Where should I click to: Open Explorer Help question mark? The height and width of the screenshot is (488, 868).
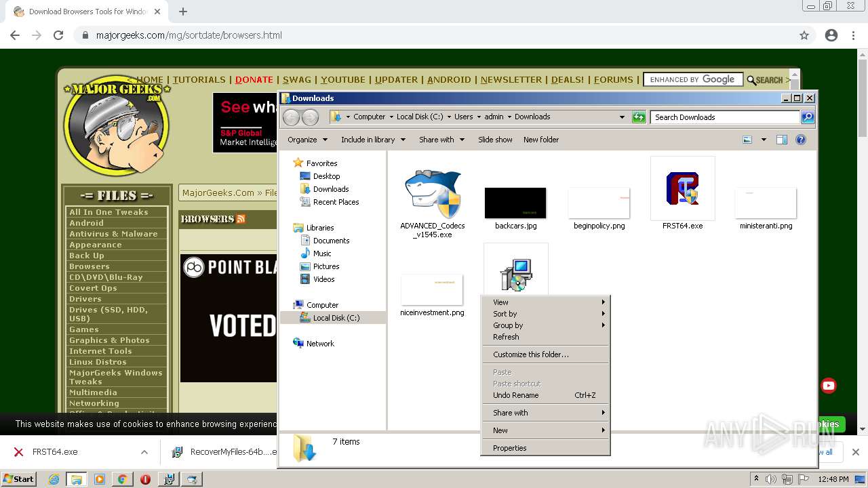pyautogui.click(x=801, y=140)
